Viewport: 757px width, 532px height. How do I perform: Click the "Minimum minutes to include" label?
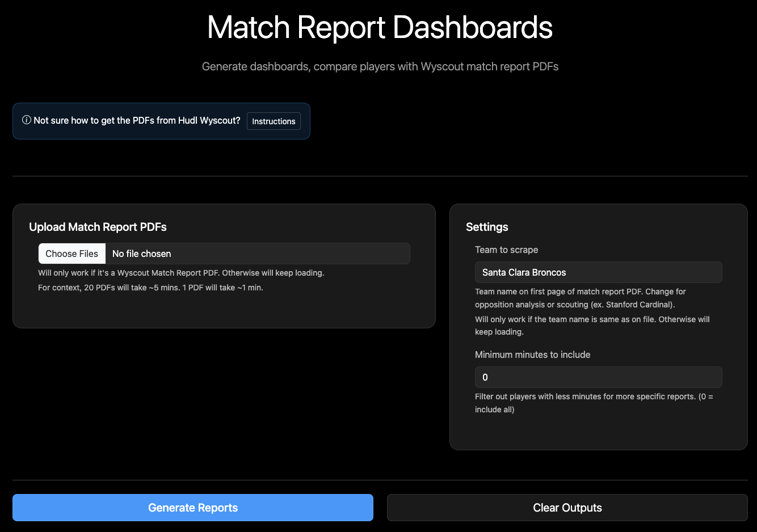coord(532,354)
